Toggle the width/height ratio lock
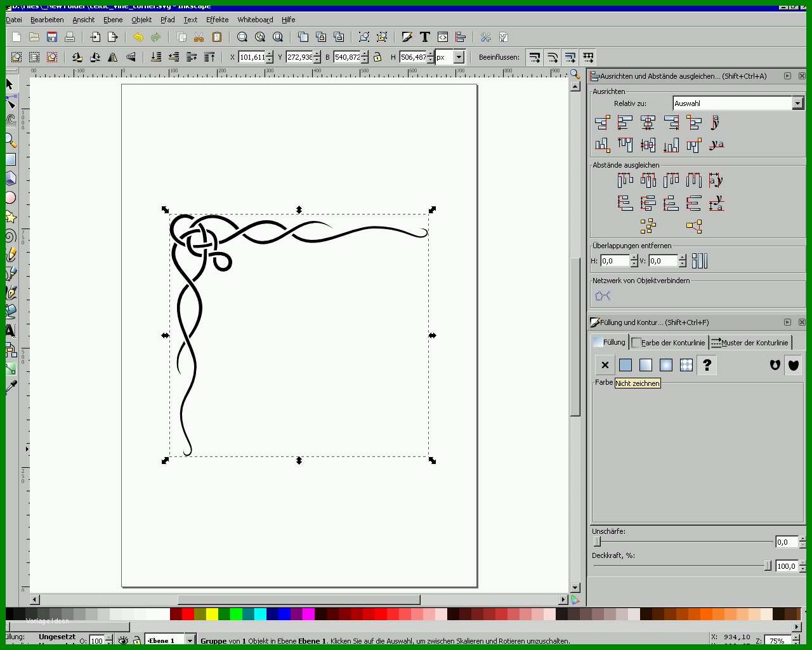812x650 pixels. pos(377,57)
